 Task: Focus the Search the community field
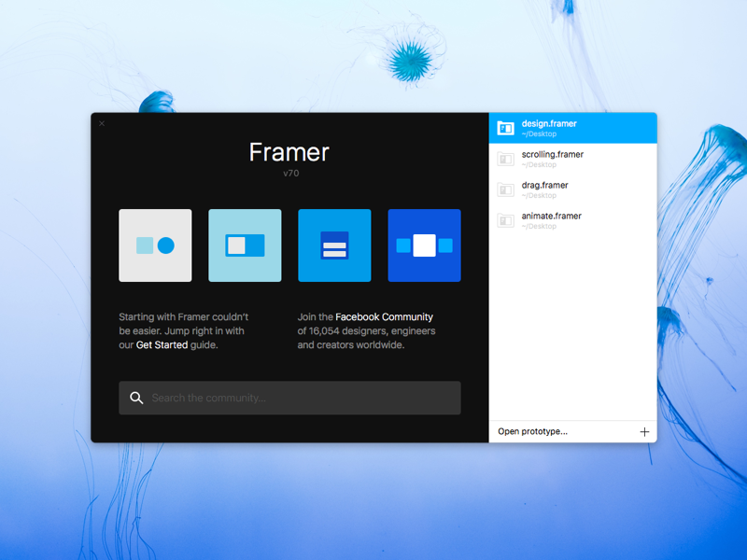pos(289,398)
